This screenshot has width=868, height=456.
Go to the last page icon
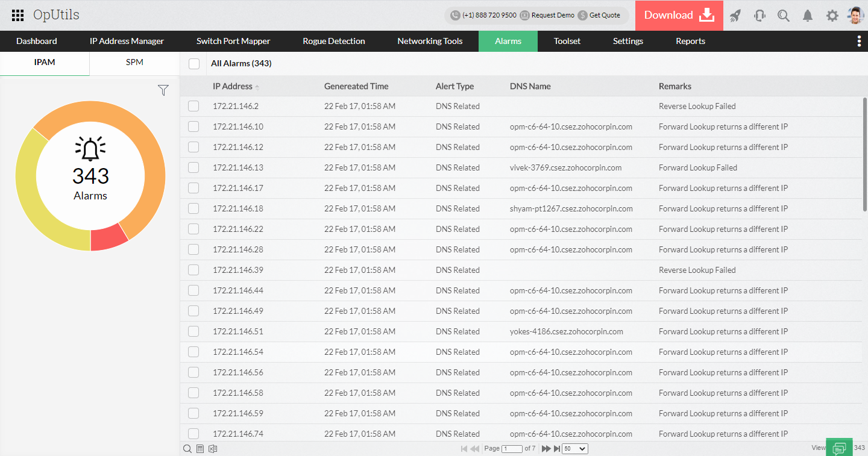[557, 449]
